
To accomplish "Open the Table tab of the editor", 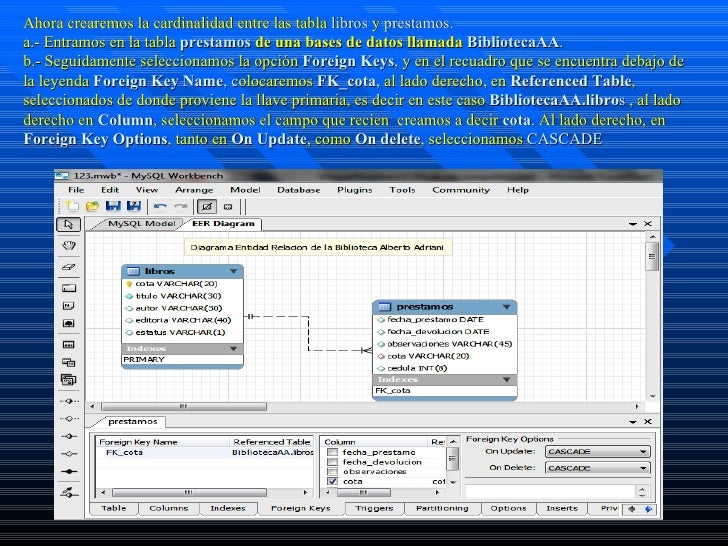I will tap(114, 508).
